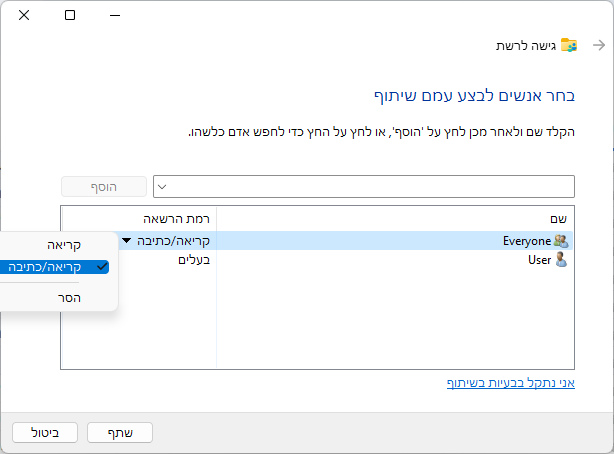This screenshot has width=614, height=454.
Task: Click the network access folder icon
Action: pos(569,46)
